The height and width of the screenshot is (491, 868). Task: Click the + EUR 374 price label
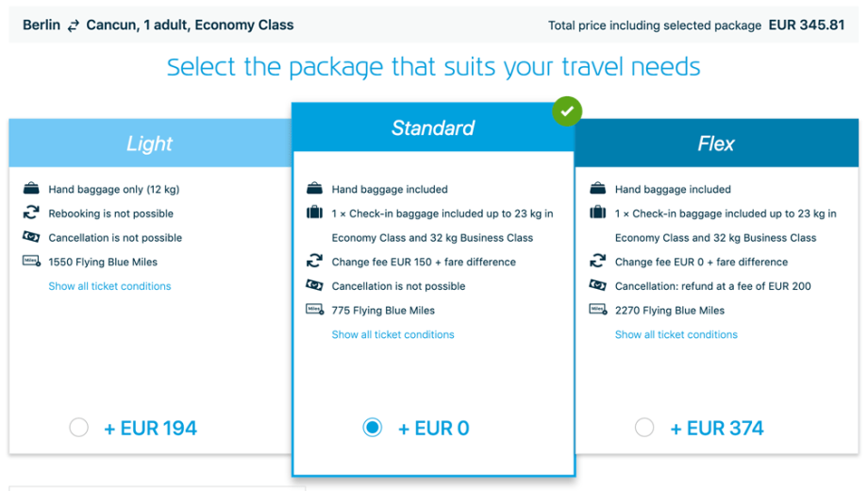pyautogui.click(x=716, y=429)
